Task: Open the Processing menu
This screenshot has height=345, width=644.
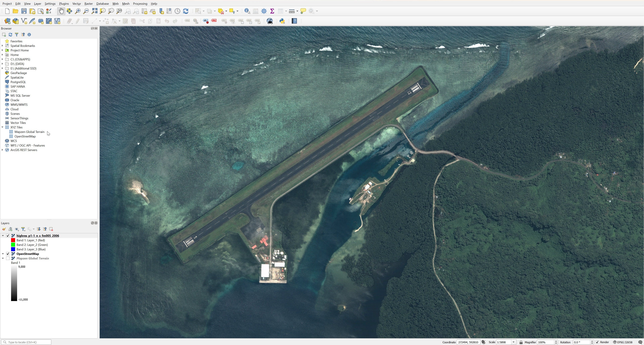Action: [x=140, y=4]
